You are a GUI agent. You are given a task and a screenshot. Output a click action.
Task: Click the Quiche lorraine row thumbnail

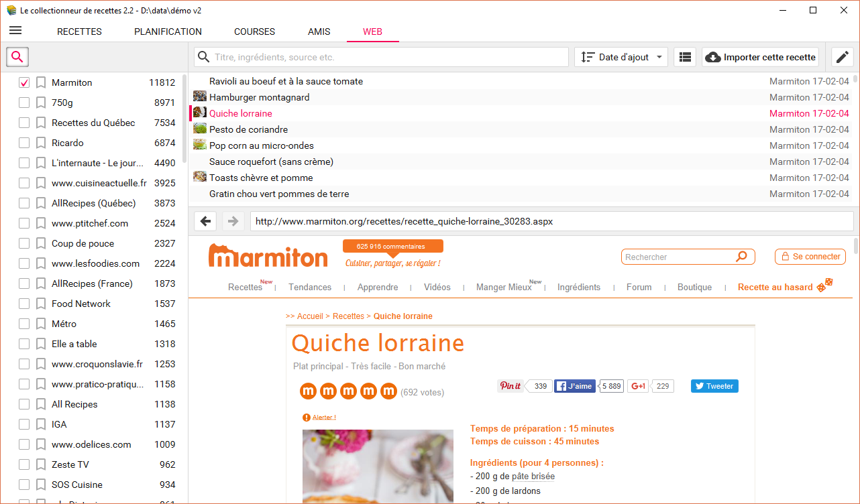point(200,113)
